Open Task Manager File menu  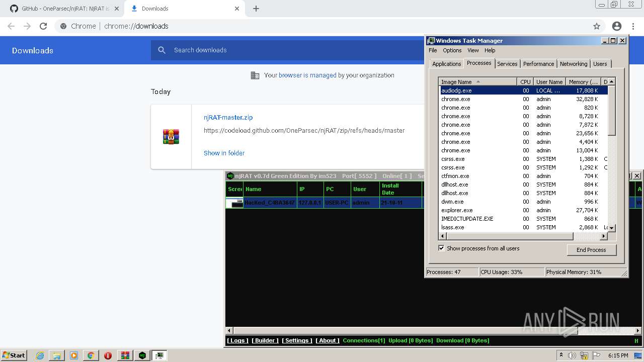click(x=433, y=50)
